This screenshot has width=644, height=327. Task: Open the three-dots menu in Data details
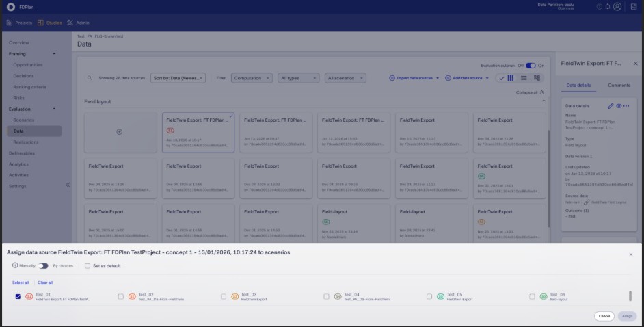(x=626, y=106)
